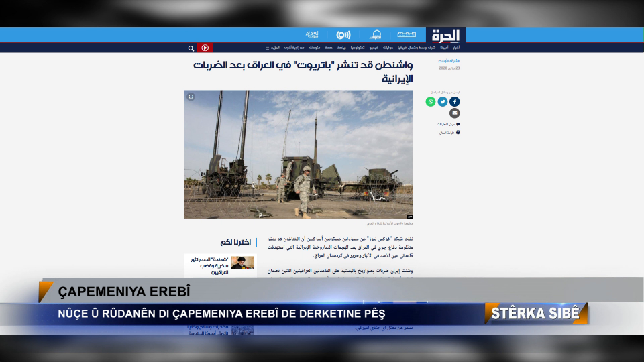Open the رياضة sports menu item
The height and width of the screenshot is (362, 644).
(x=341, y=48)
